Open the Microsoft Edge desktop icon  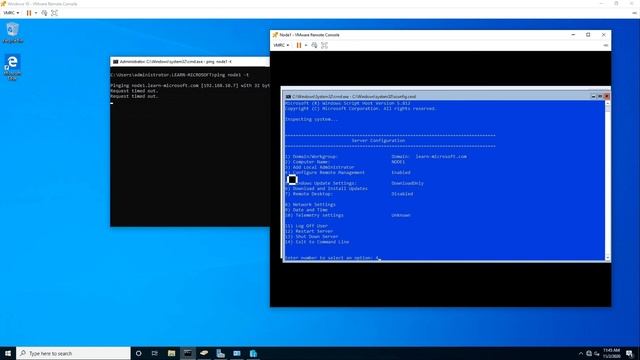tap(13, 67)
